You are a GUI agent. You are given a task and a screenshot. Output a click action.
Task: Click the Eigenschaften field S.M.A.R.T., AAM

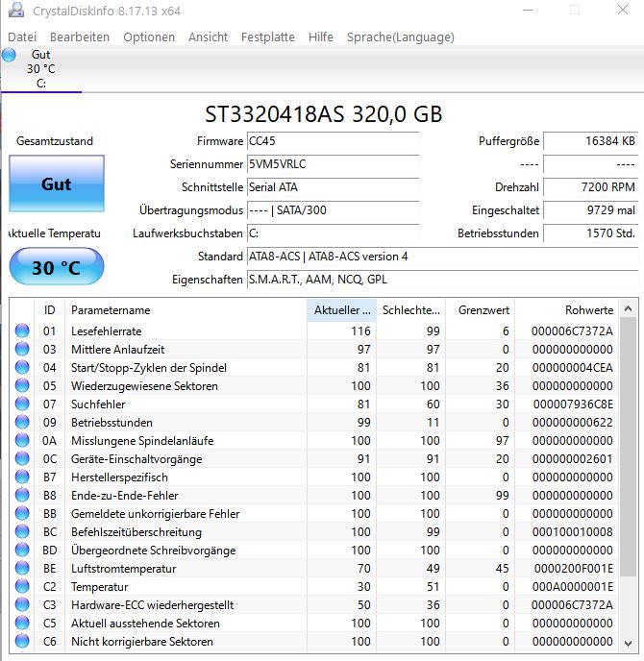442,280
